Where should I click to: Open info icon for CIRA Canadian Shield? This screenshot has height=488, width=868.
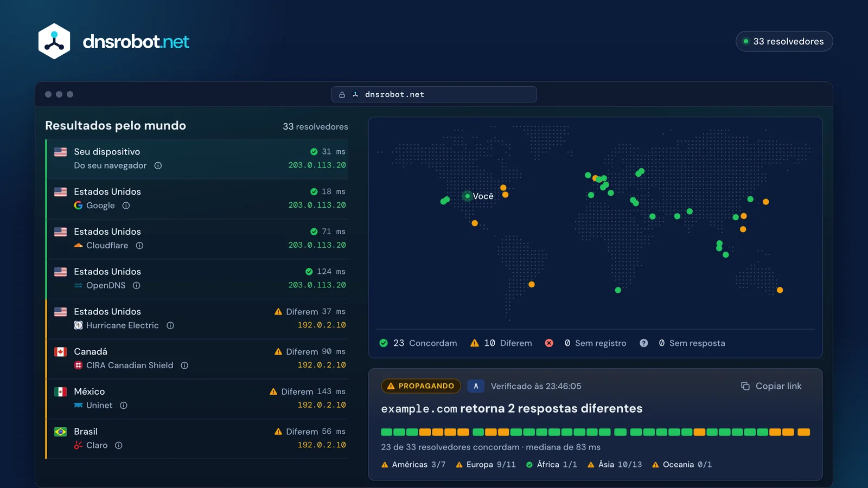coord(184,365)
